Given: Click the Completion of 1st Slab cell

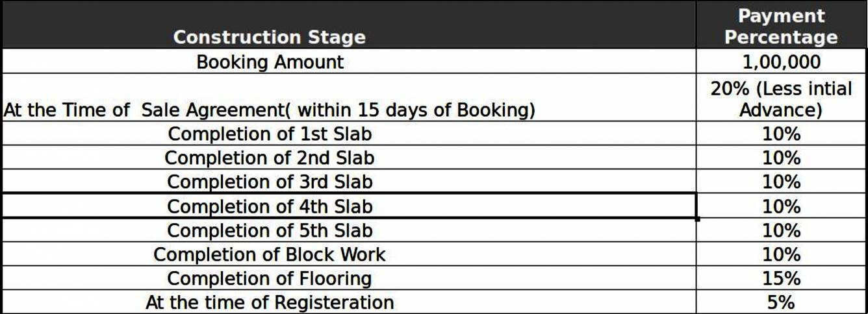Looking at the screenshot, I should tap(270, 134).
